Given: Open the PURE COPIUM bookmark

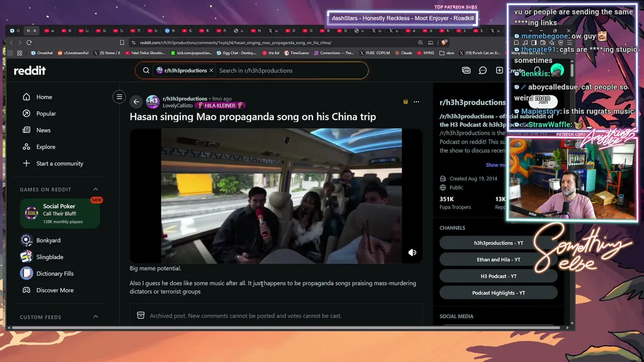Looking at the screenshot, I should (x=374, y=53).
